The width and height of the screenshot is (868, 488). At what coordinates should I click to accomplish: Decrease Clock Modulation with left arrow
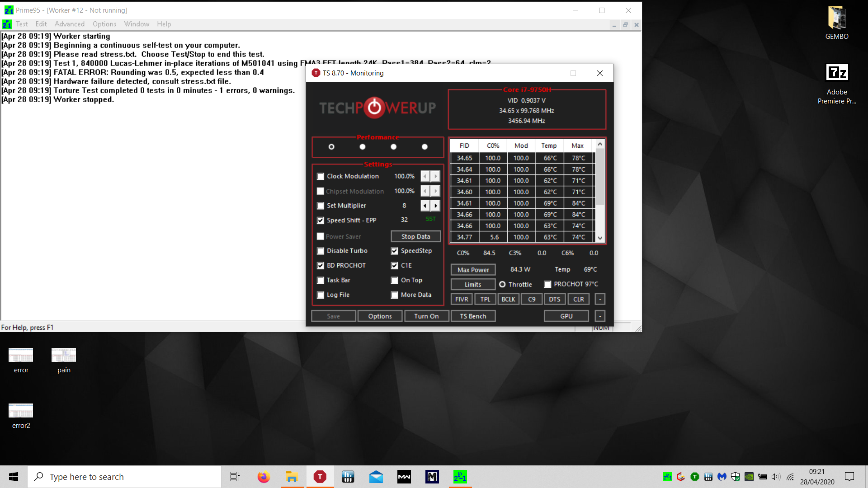(x=425, y=176)
